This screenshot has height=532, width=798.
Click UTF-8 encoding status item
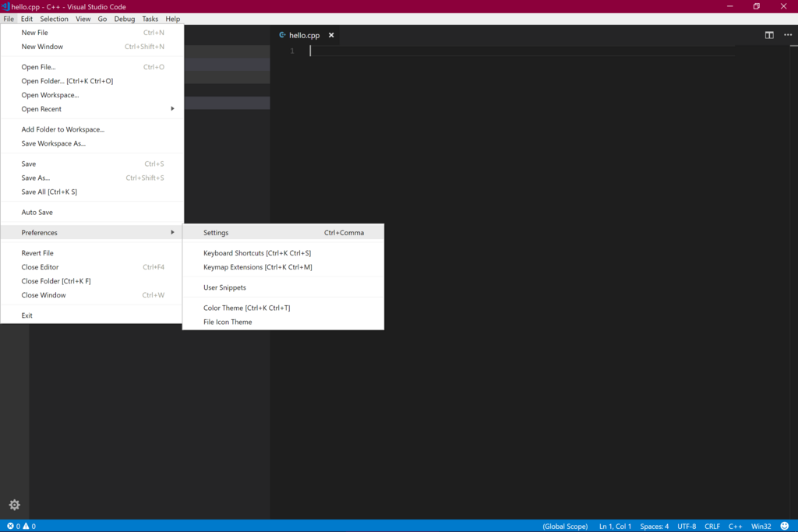[x=687, y=526]
